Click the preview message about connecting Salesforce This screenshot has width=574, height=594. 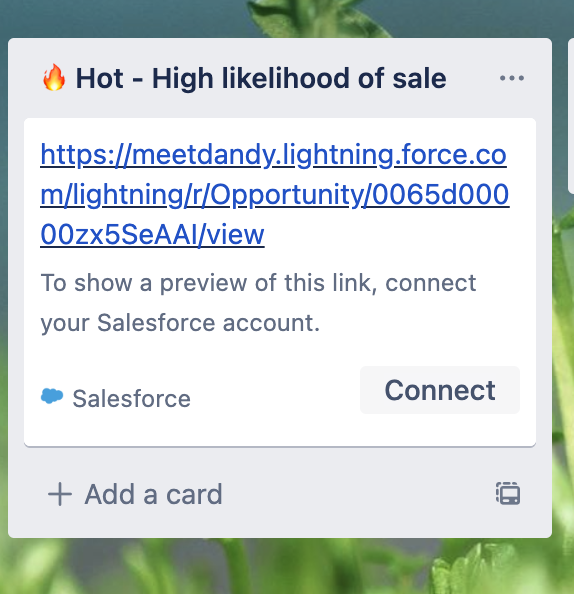point(258,303)
